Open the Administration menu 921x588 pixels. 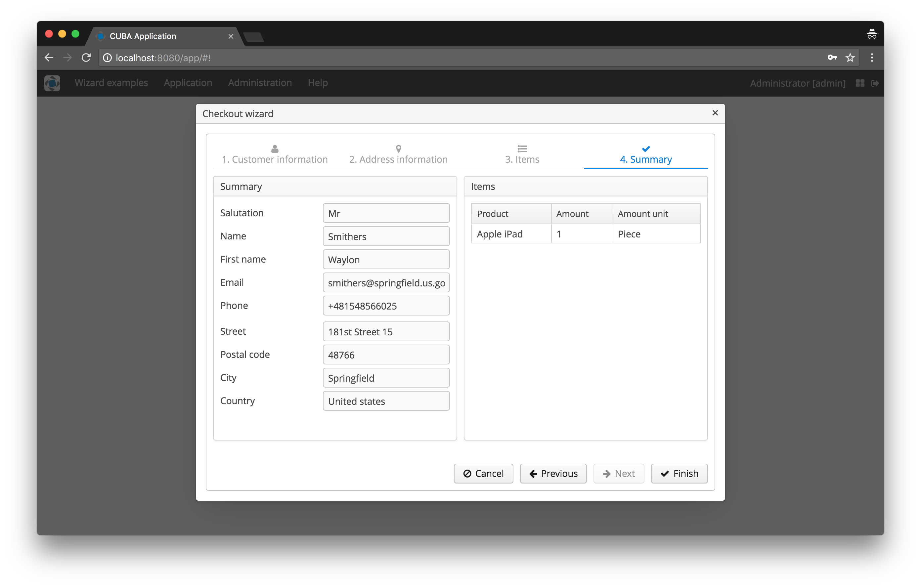click(x=260, y=83)
